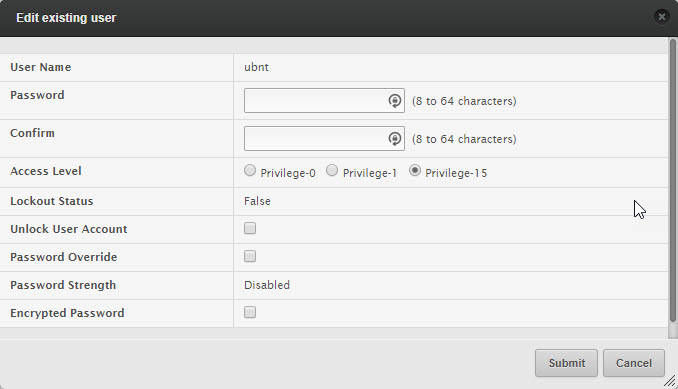This screenshot has width=678, height=389.
Task: Check the Encrypted Password box
Action: click(250, 312)
